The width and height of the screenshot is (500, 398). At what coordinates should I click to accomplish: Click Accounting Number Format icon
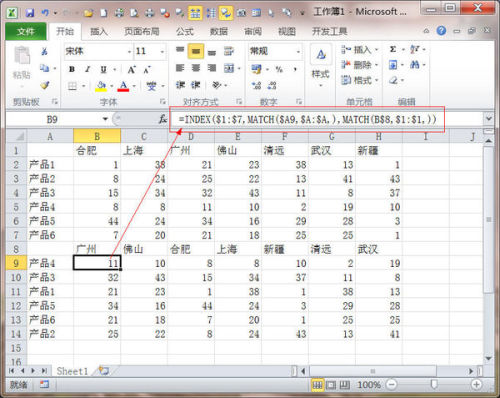point(257,69)
